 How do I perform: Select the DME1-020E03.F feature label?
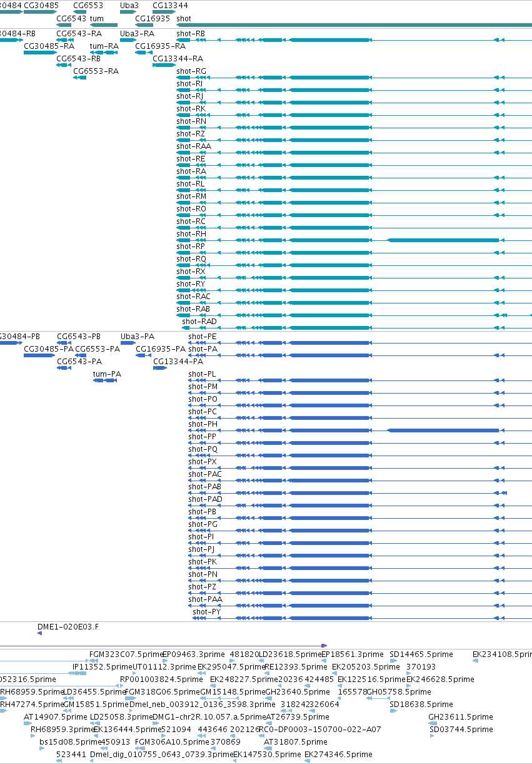(68, 626)
